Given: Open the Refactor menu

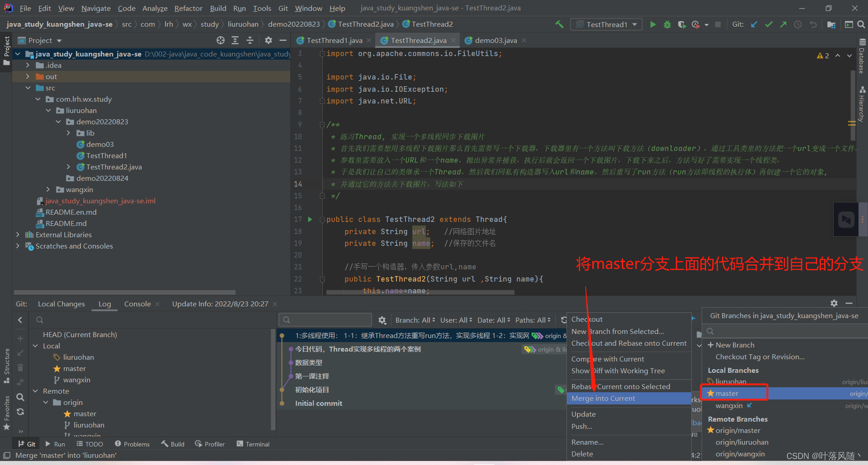Looking at the screenshot, I should click(188, 8).
